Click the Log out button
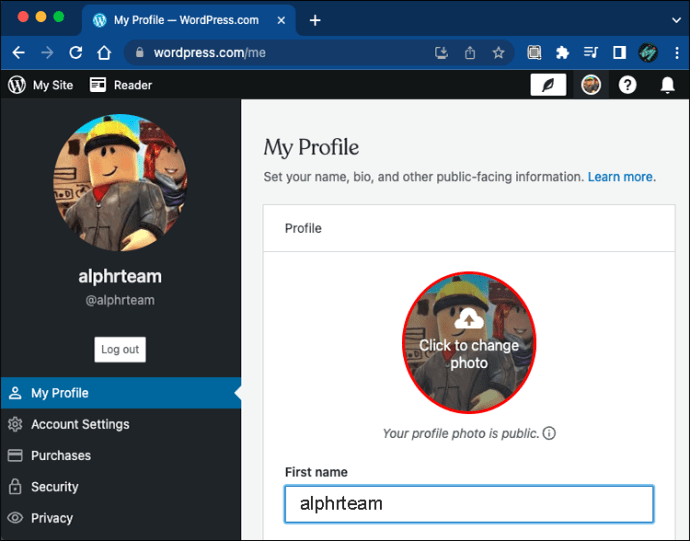690x541 pixels. (120, 349)
